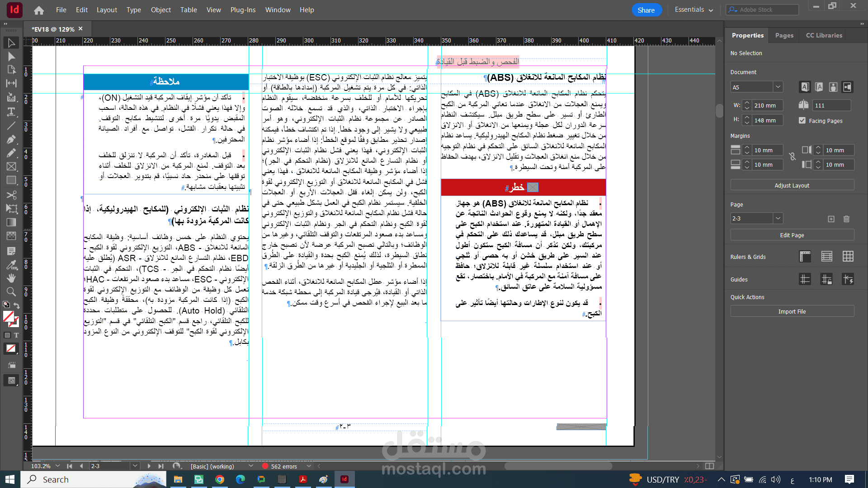Open the Layout menu
This screenshot has width=868, height=488.
click(x=107, y=10)
